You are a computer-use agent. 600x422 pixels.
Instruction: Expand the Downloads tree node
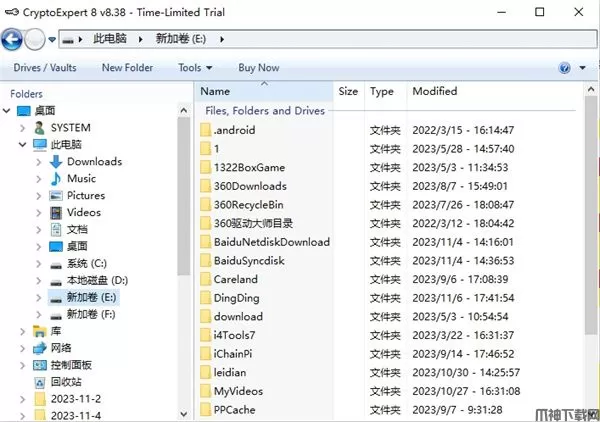coord(39,162)
